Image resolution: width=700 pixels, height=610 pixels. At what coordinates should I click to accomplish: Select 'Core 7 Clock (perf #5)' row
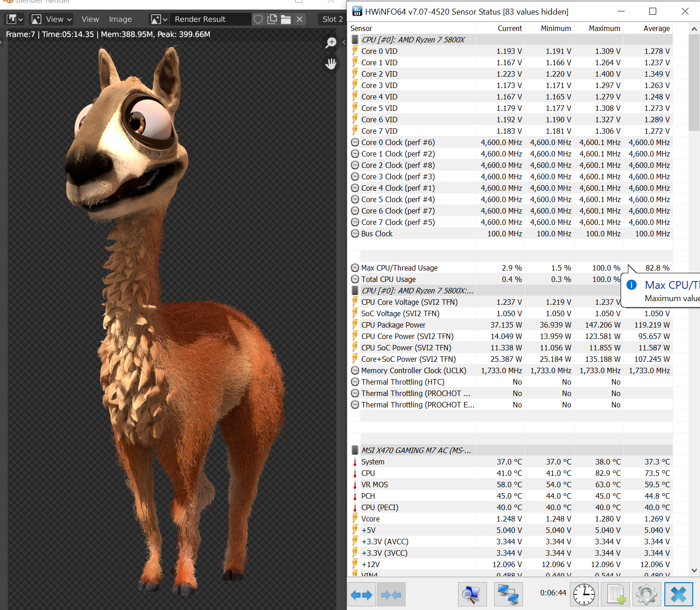tap(510, 222)
